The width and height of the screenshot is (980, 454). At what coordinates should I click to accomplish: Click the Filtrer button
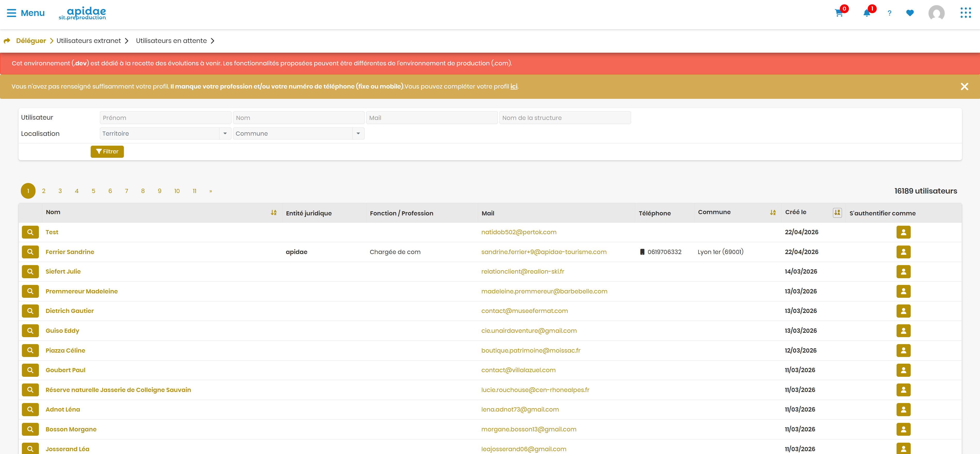tap(107, 152)
